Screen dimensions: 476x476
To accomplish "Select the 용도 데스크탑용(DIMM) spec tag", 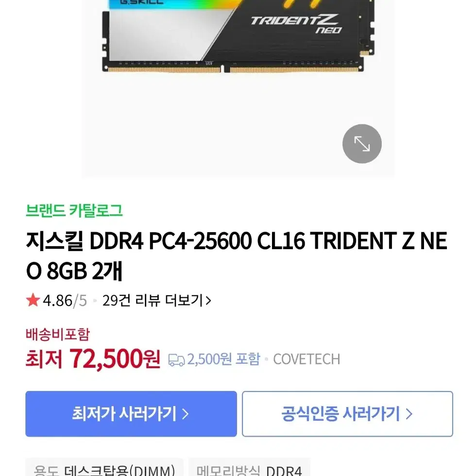I will point(104,467).
